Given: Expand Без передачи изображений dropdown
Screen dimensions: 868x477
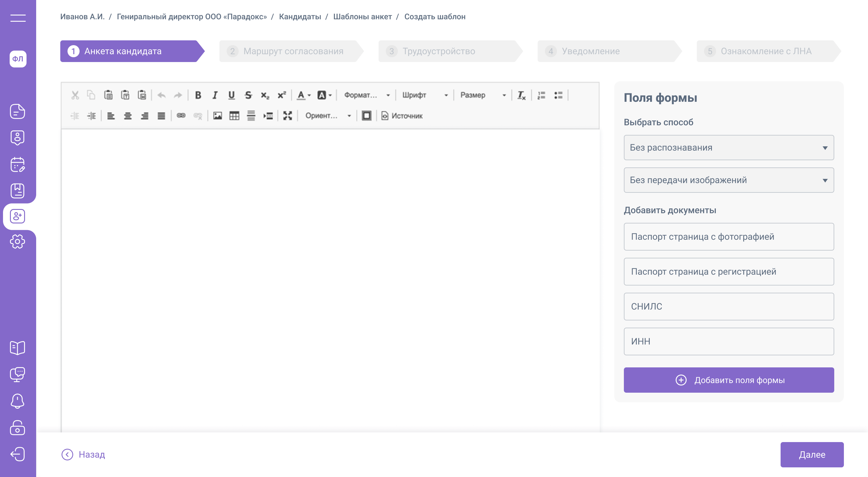Looking at the screenshot, I should click(x=728, y=180).
